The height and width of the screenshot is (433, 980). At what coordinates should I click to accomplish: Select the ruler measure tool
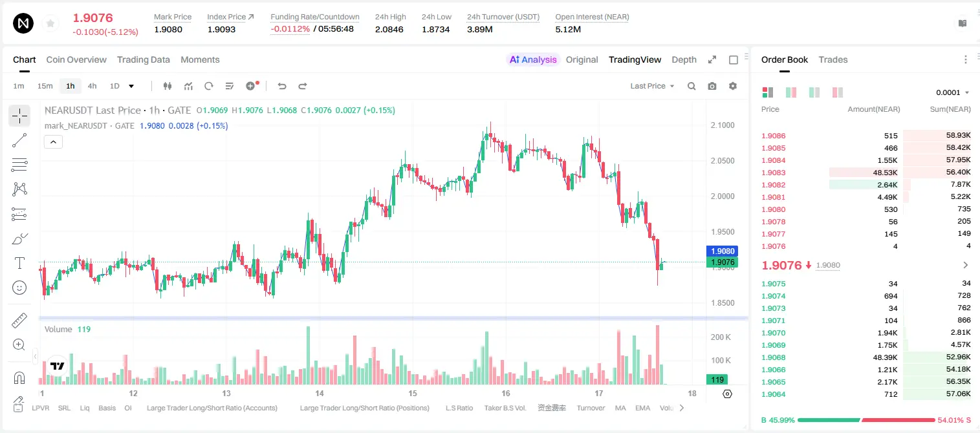click(x=19, y=321)
